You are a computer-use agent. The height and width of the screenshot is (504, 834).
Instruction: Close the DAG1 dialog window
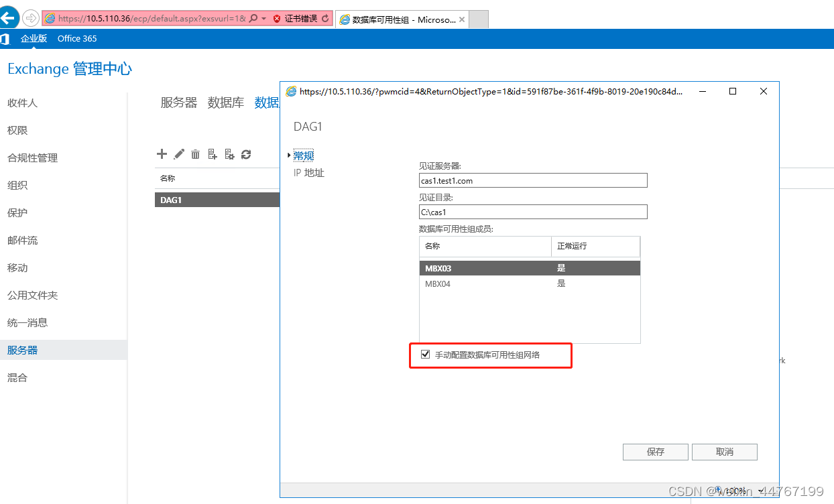[764, 91]
